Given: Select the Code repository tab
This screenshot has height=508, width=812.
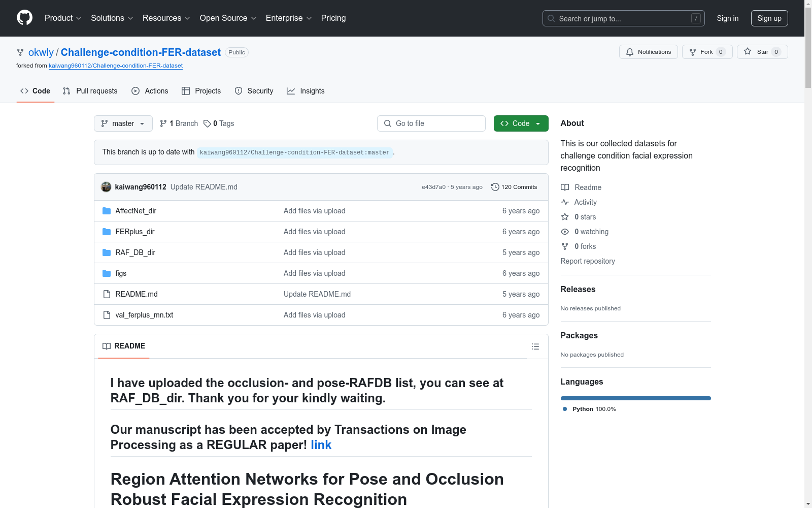Looking at the screenshot, I should pyautogui.click(x=36, y=91).
